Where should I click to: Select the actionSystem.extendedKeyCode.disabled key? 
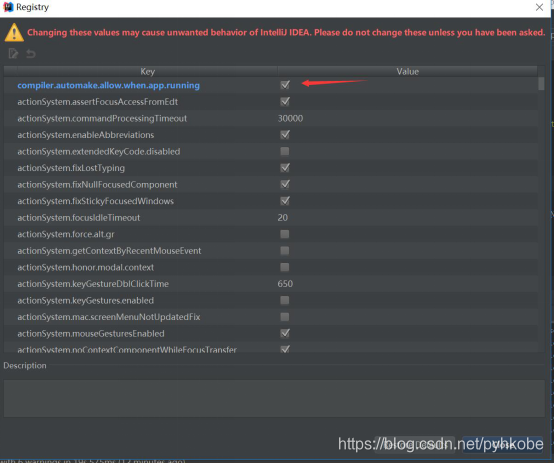(x=99, y=152)
